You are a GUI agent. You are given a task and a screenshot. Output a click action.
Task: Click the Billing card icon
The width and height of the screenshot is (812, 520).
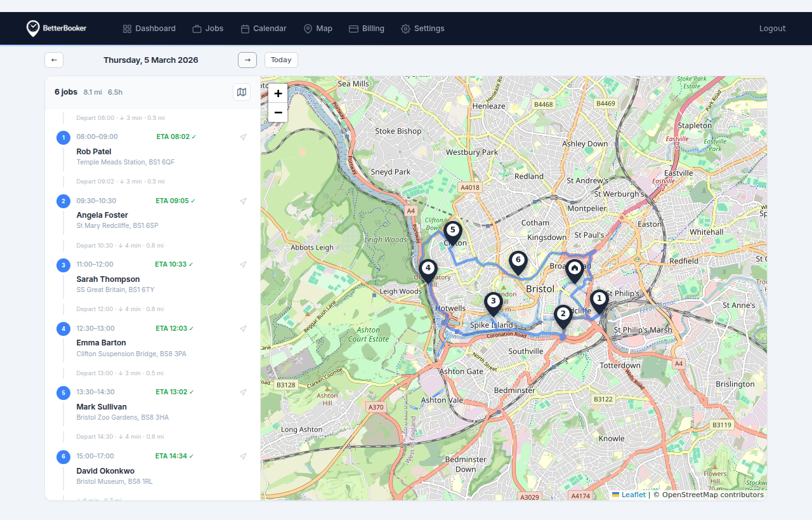click(352, 29)
